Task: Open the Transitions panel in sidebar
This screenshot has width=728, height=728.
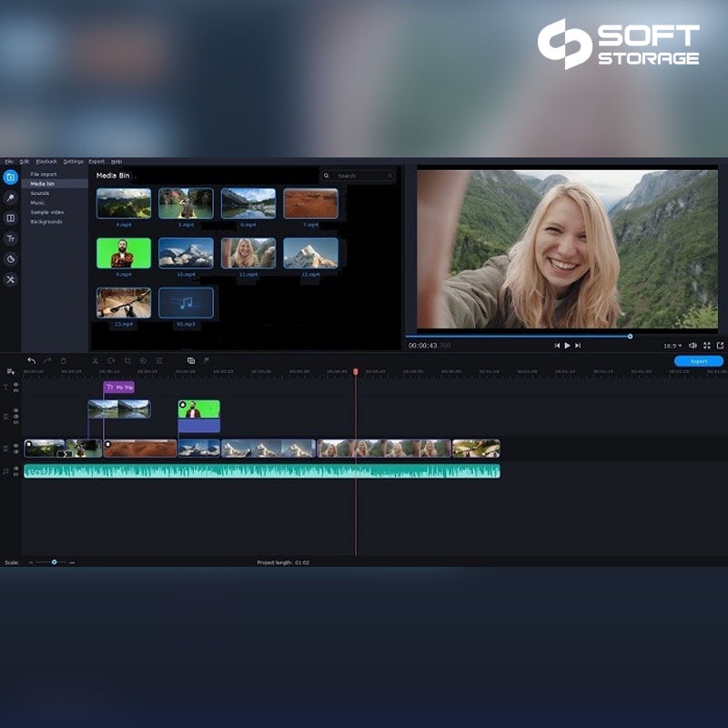Action: (11, 218)
